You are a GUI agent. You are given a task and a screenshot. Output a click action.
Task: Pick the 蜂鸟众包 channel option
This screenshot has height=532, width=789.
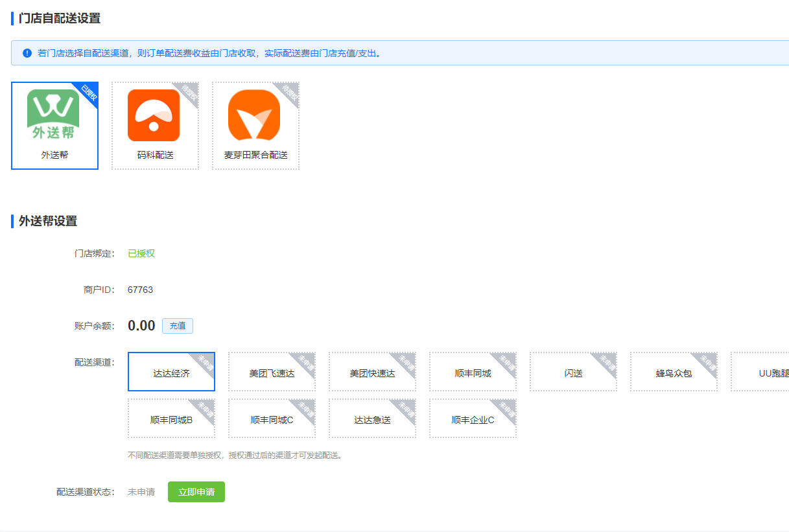(674, 372)
